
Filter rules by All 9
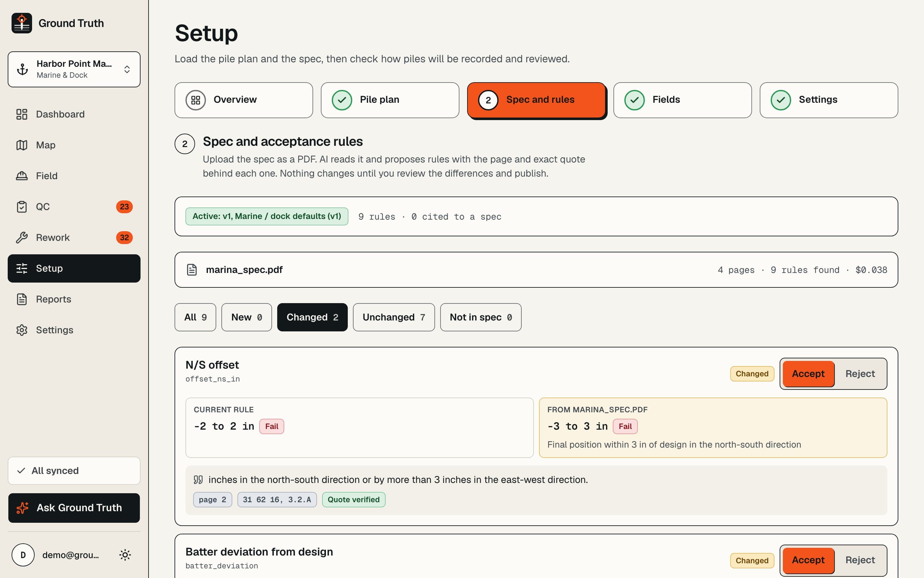[195, 317]
